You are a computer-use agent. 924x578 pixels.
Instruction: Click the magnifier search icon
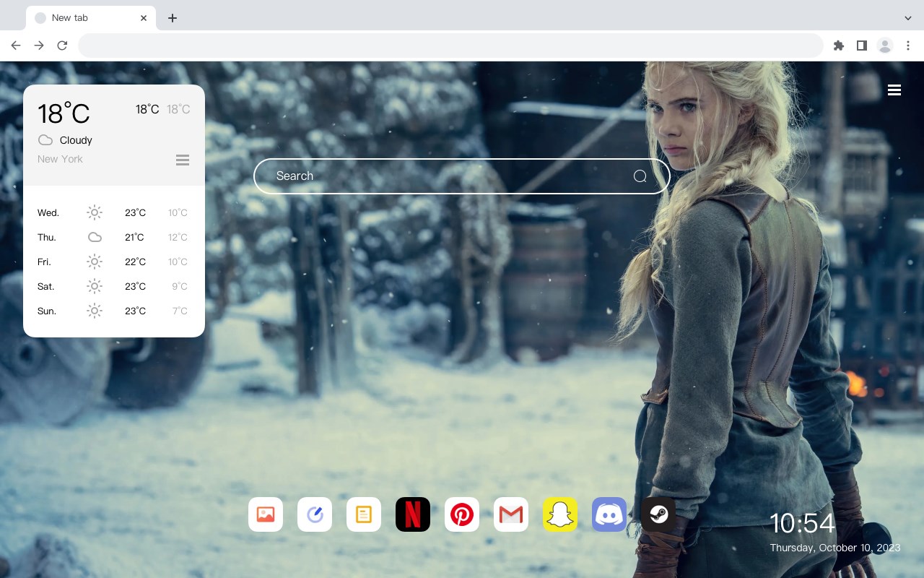click(640, 176)
